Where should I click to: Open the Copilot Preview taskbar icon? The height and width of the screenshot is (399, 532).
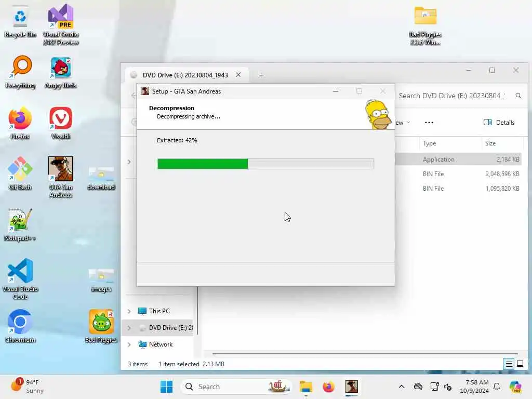coord(515,387)
